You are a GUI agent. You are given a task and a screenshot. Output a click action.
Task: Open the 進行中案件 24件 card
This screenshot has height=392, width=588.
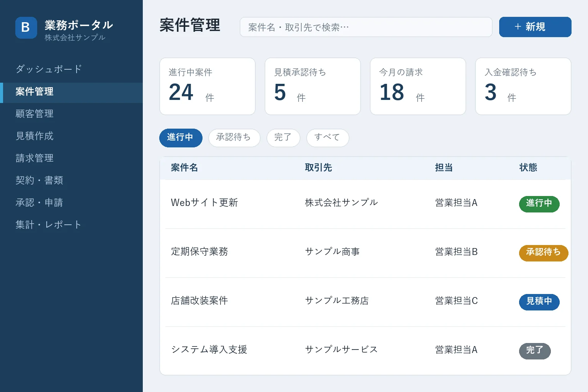click(x=207, y=86)
